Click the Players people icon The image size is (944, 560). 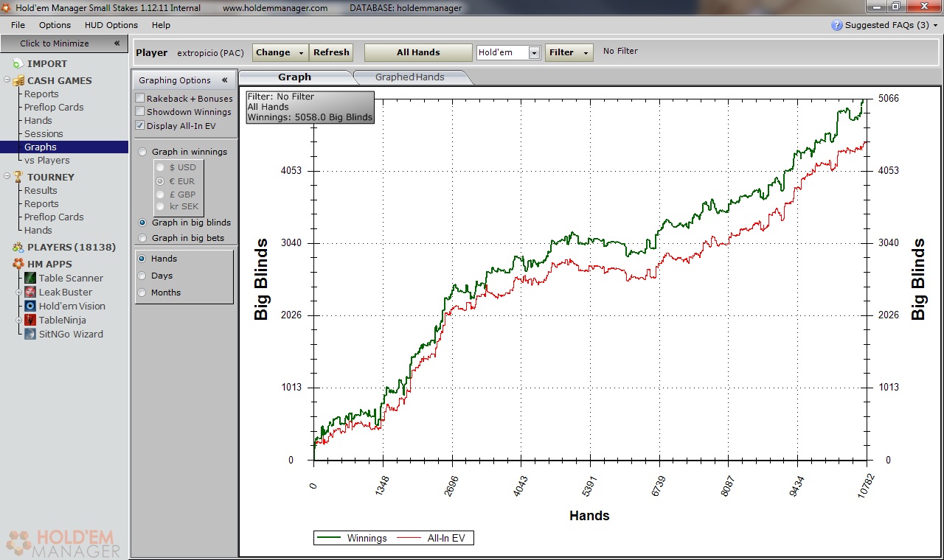pos(18,247)
